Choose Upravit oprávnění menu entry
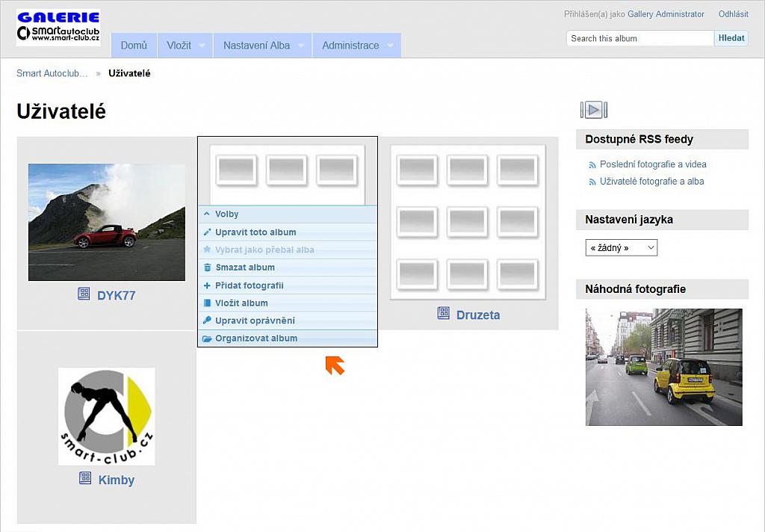 click(x=288, y=321)
